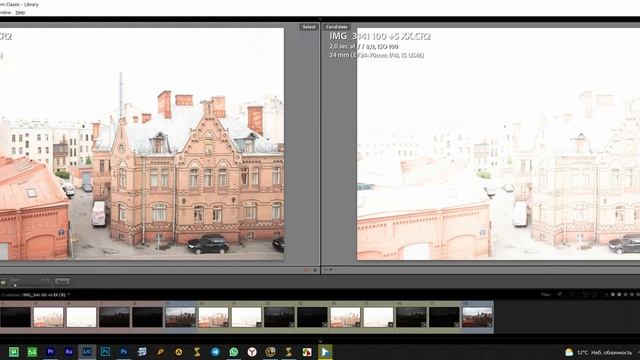The image size is (640, 360).
Task: Click the overexposed Candidate photo preview
Action: tap(498, 144)
